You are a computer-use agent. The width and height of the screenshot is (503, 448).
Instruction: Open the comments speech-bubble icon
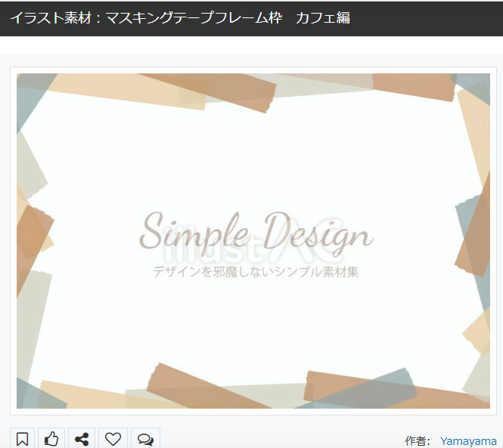pyautogui.click(x=145, y=439)
